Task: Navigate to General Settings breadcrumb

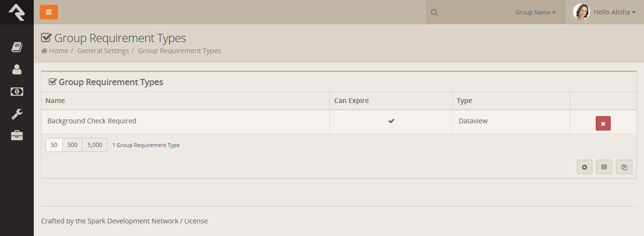Action: pyautogui.click(x=103, y=51)
